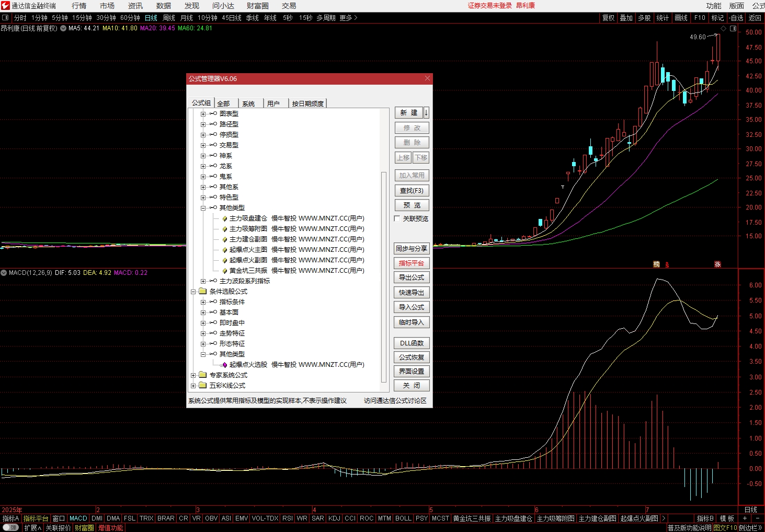Click the side panel icon beside the diamond
Image resolution: width=765 pixels, height=532 pixels.
(733, 29)
